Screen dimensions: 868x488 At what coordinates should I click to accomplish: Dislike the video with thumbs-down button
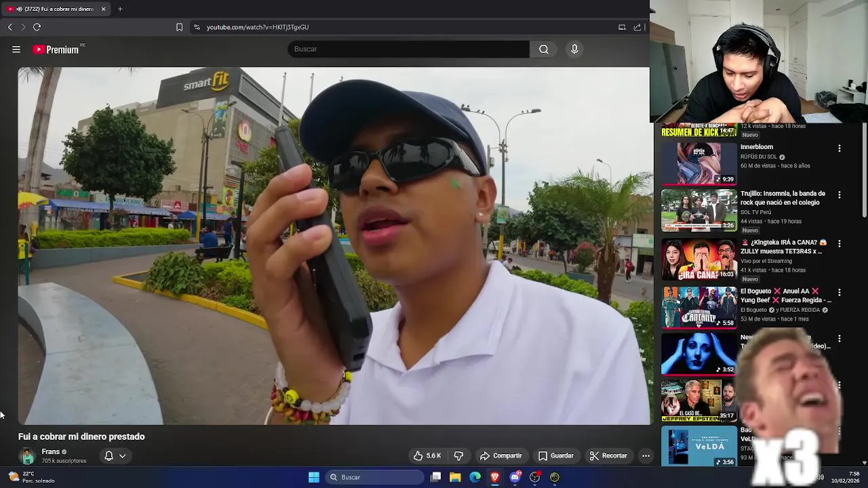tap(458, 455)
